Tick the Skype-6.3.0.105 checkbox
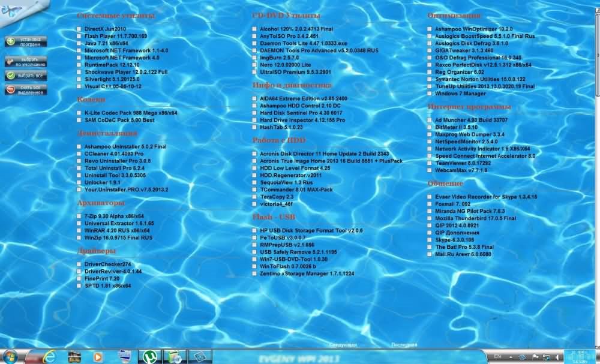Viewport: 600px width, 364px height. tap(430, 240)
